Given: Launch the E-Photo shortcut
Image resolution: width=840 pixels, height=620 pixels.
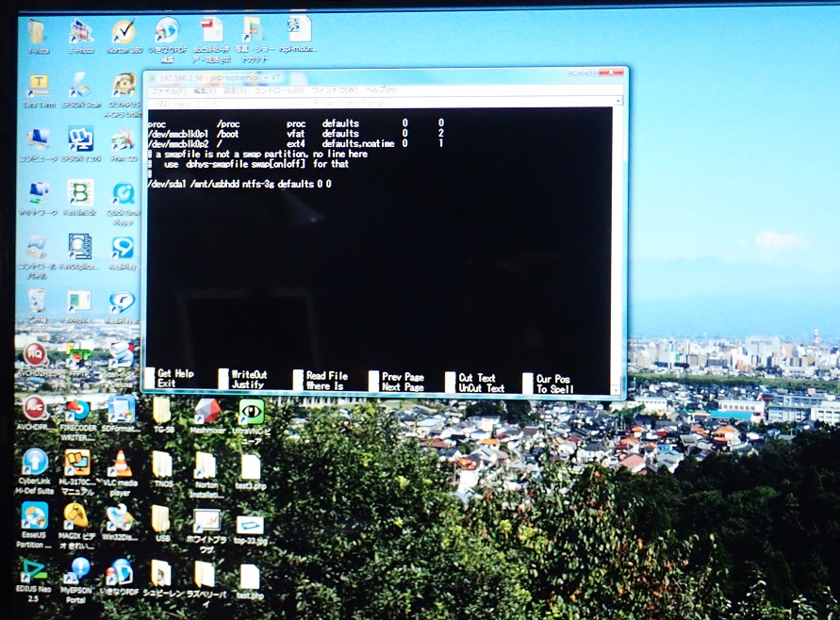Looking at the screenshot, I should (81, 36).
